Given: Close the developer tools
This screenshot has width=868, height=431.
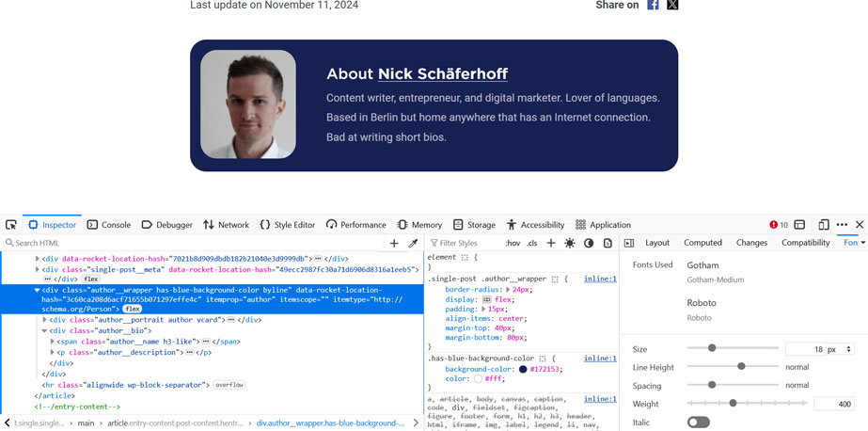Looking at the screenshot, I should 860,225.
